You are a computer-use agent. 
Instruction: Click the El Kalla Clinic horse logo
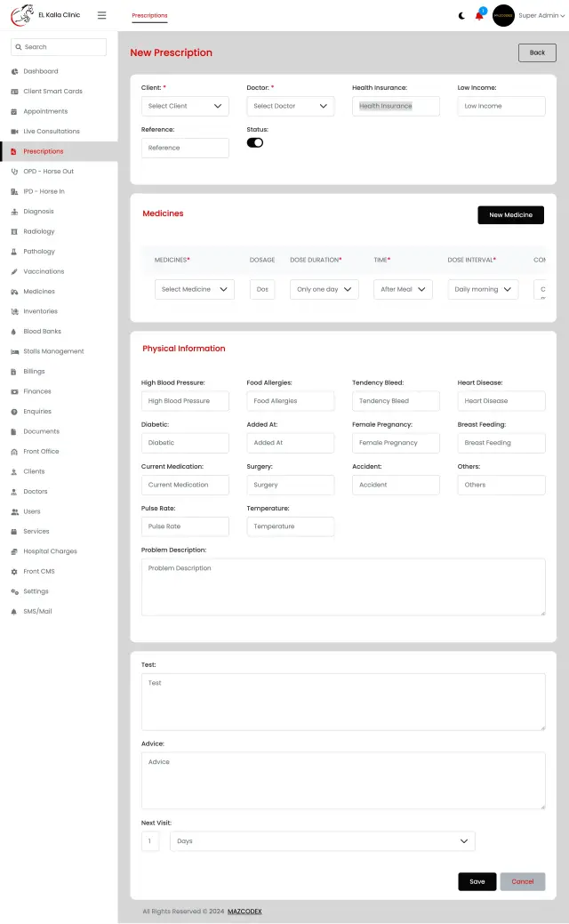pyautogui.click(x=22, y=15)
